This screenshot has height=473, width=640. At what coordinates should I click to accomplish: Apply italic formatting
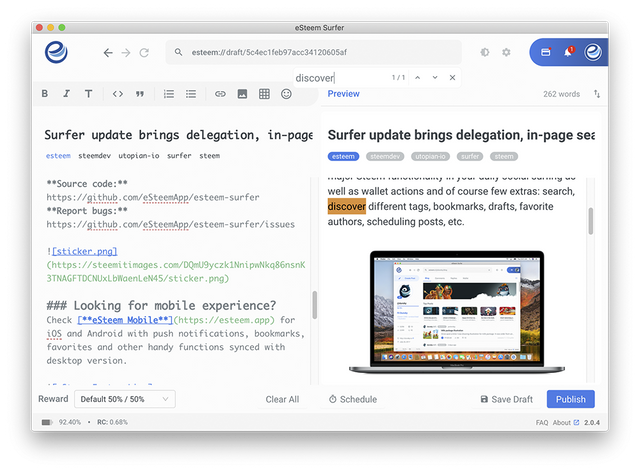pyautogui.click(x=66, y=94)
